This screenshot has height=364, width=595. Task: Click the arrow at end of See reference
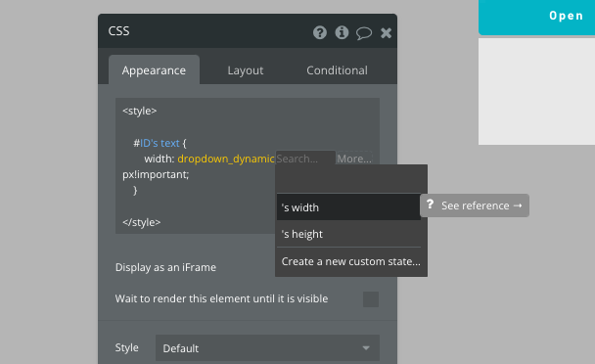(518, 205)
